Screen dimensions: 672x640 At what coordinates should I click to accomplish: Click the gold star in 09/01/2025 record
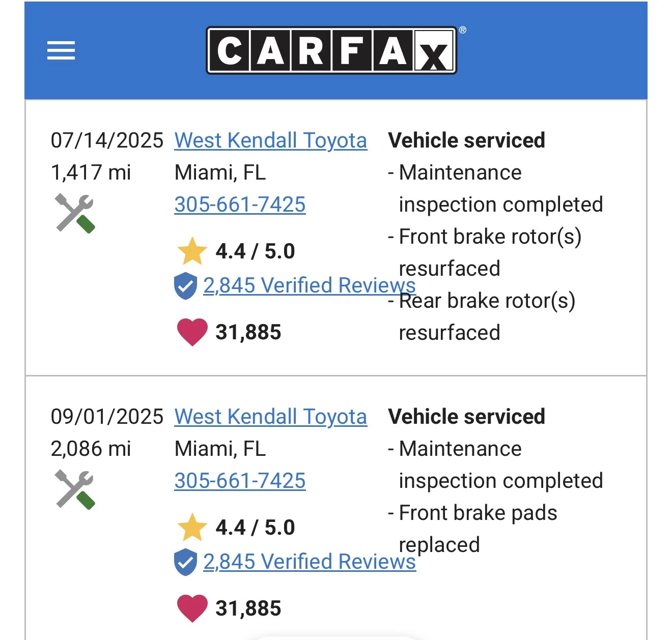192,528
